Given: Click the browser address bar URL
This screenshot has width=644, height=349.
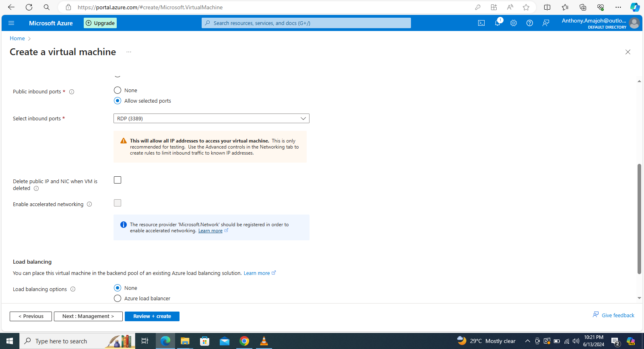Looking at the screenshot, I should (150, 7).
